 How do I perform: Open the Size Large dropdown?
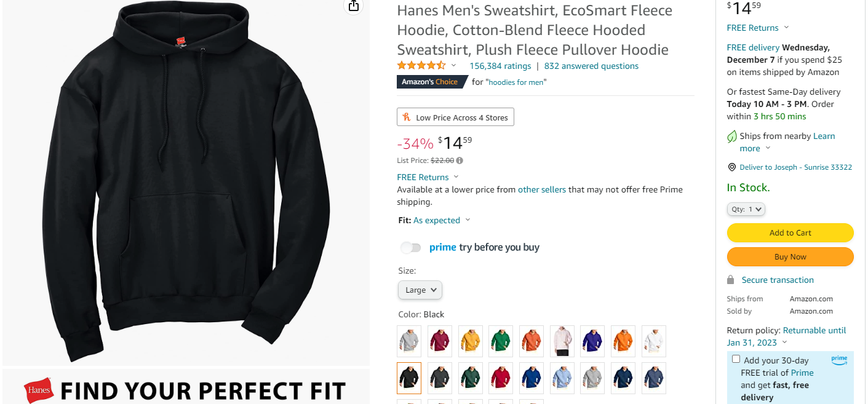click(x=420, y=290)
